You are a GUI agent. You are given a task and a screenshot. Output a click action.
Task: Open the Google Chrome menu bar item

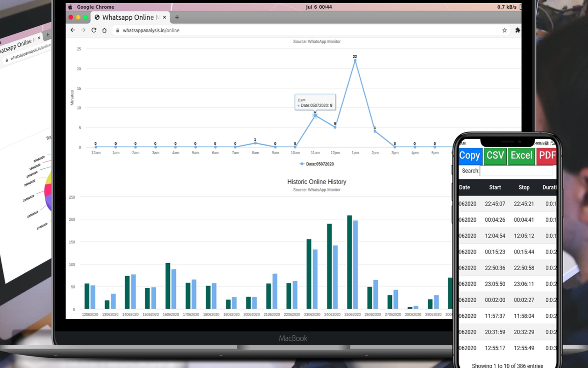click(96, 7)
